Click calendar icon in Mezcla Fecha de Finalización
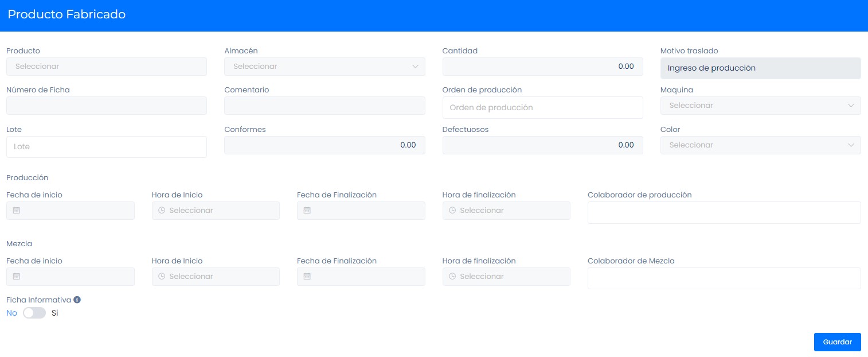This screenshot has height=357, width=868. [x=307, y=277]
